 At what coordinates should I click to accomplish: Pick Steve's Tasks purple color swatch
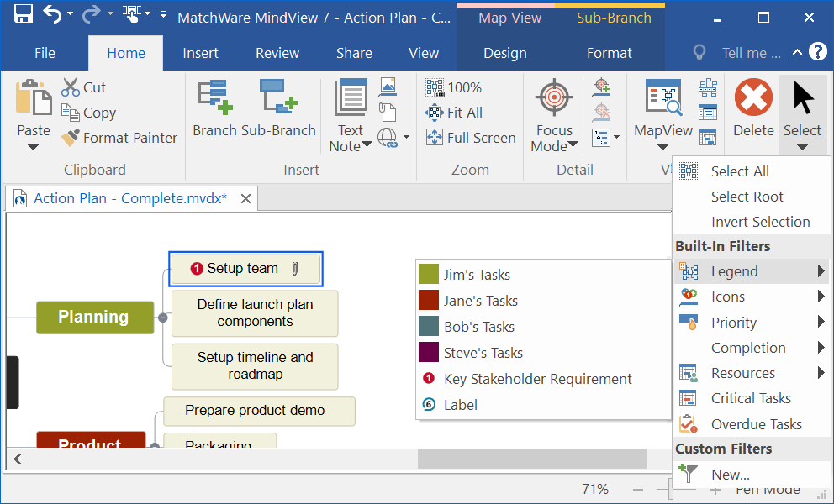tap(429, 353)
